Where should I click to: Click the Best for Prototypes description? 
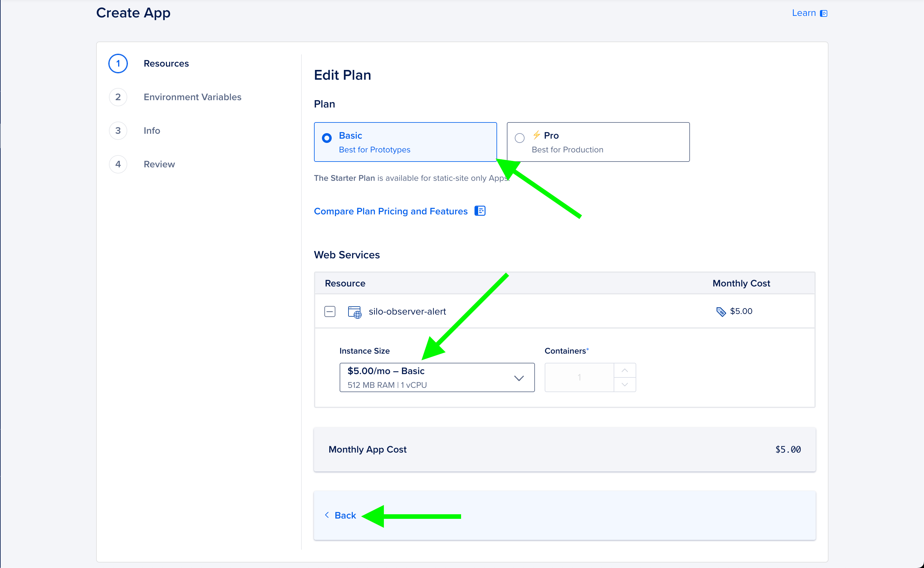374,150
